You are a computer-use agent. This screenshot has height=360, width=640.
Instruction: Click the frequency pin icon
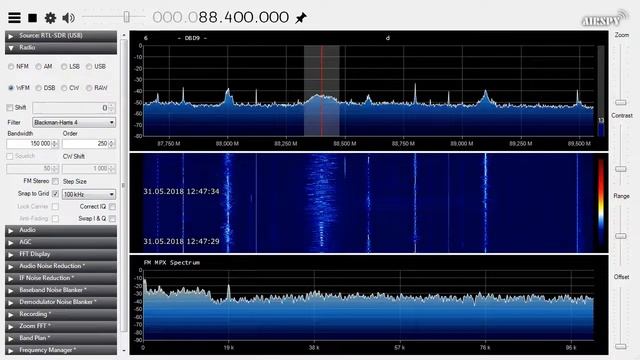pos(301,18)
